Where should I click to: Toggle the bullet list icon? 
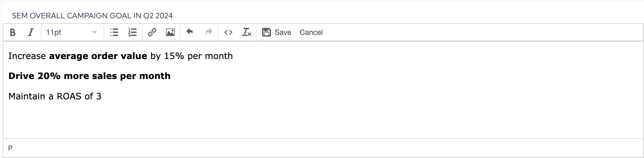[114, 32]
